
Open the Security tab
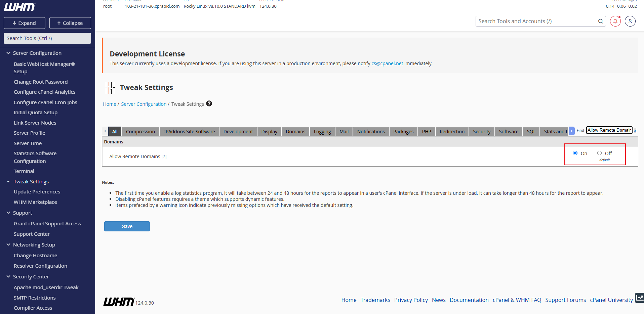tap(482, 132)
